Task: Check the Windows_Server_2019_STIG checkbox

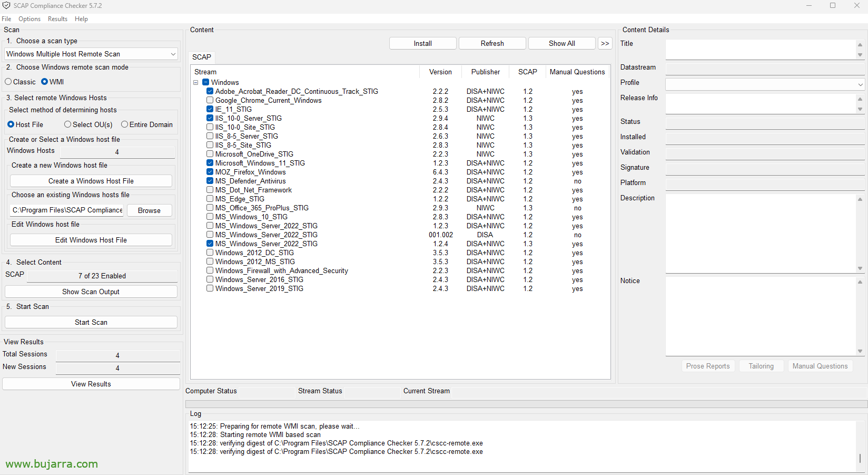Action: pyautogui.click(x=210, y=288)
